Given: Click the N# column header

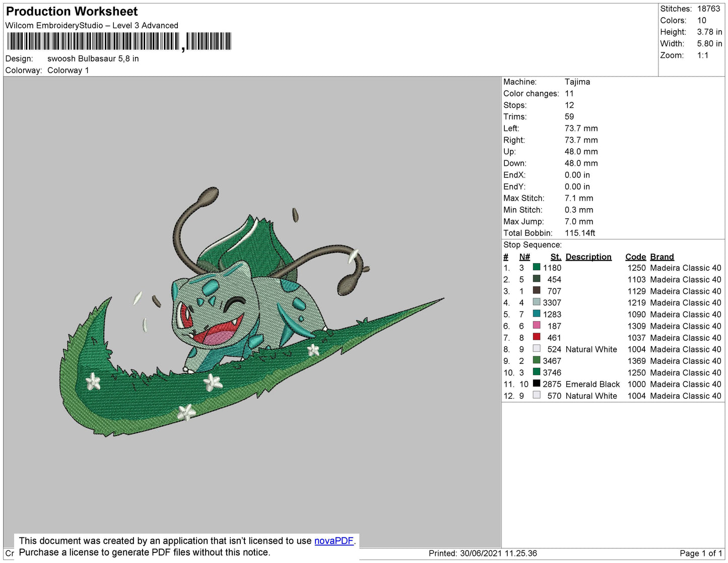Looking at the screenshot, I should [x=524, y=257].
